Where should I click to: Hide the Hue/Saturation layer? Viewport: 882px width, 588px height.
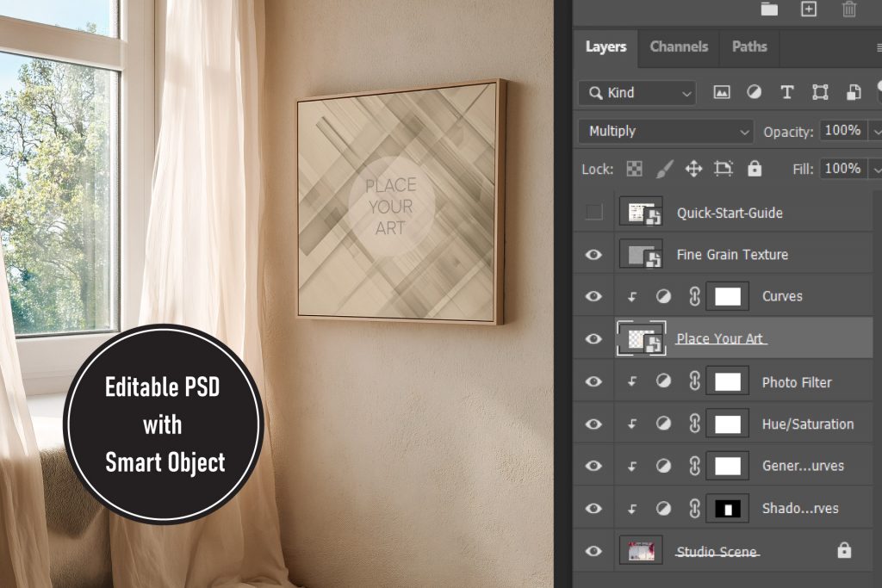(x=593, y=424)
